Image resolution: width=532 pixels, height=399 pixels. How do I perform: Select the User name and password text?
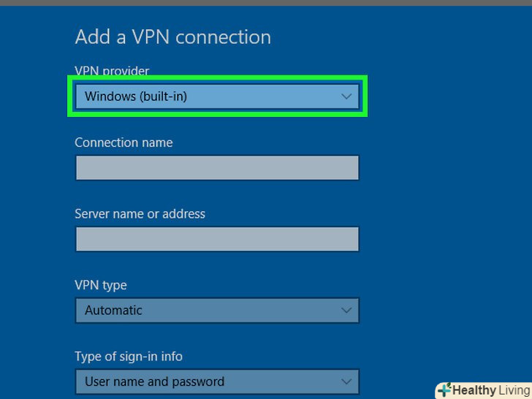pyautogui.click(x=154, y=381)
